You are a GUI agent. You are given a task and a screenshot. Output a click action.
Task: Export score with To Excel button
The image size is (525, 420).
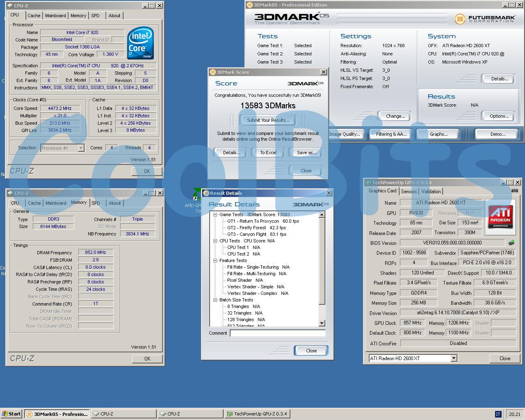268,153
